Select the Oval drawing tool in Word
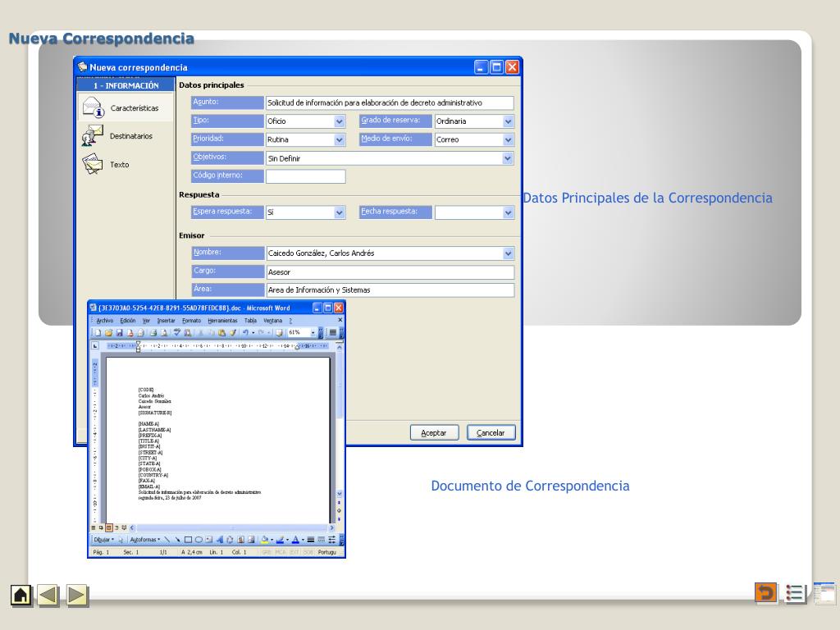 click(x=199, y=540)
